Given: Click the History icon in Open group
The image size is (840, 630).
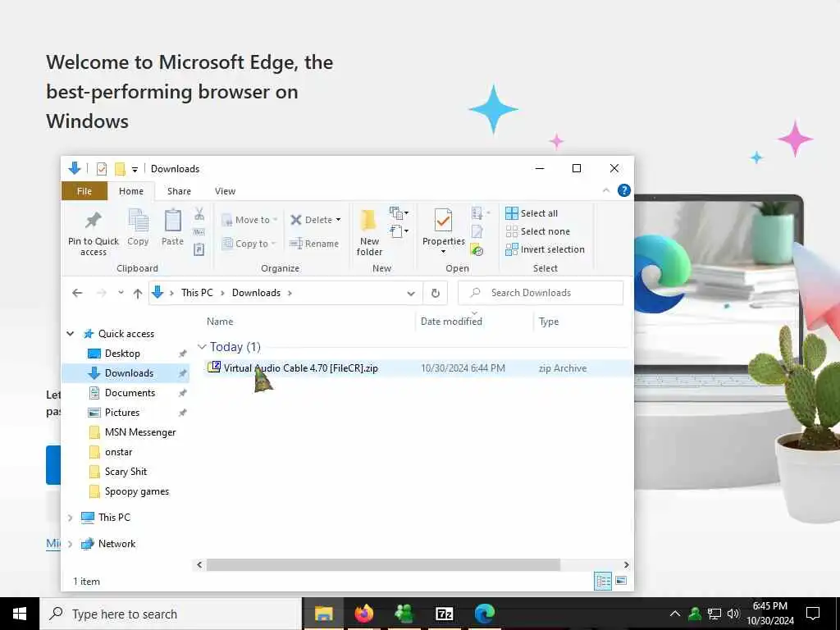Looking at the screenshot, I should pyautogui.click(x=477, y=249).
